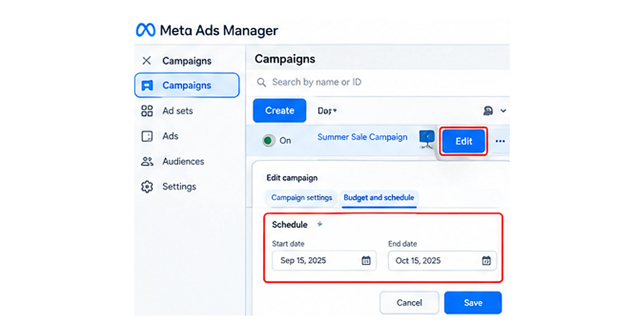The image size is (644, 335).
Task: Switch to the Campaign settings tab
Action: tap(301, 197)
